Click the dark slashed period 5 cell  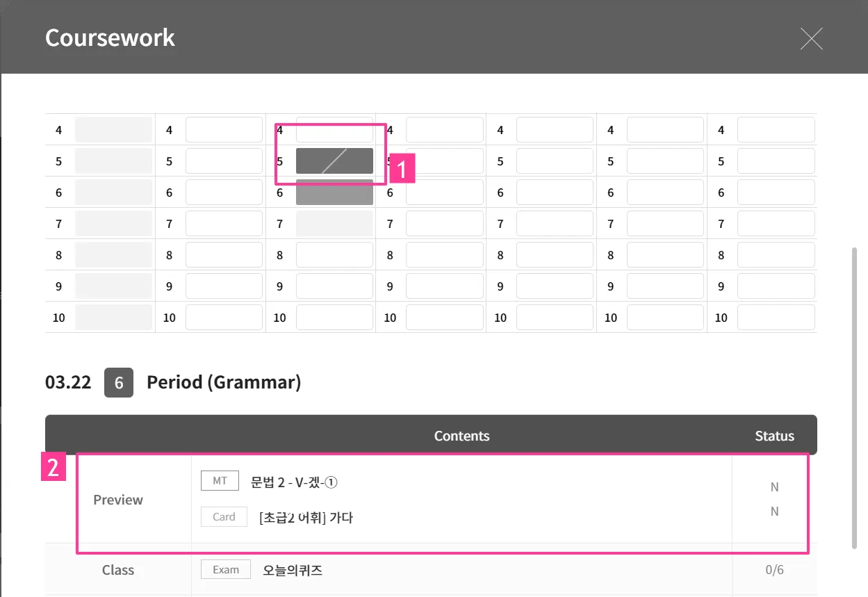coord(334,161)
